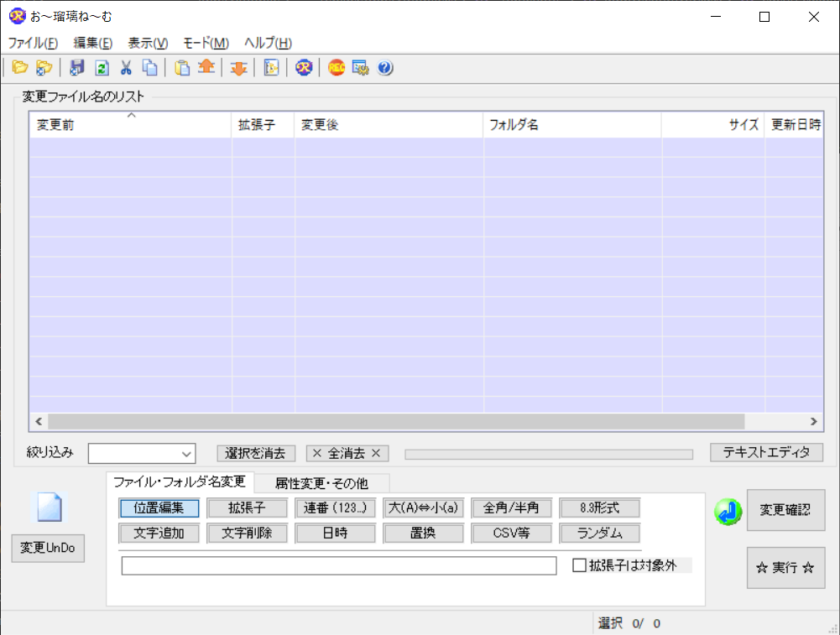
Task: Click the 拡張子 column header
Action: (263, 125)
